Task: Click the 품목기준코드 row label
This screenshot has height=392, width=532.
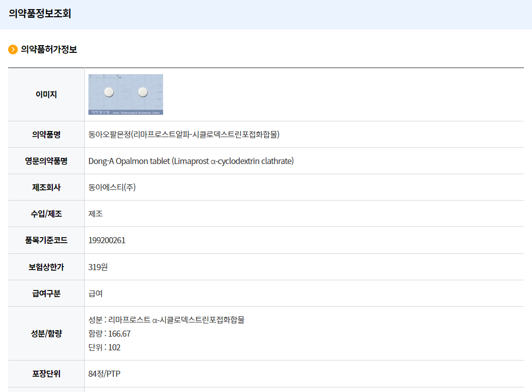Action: tap(46, 240)
